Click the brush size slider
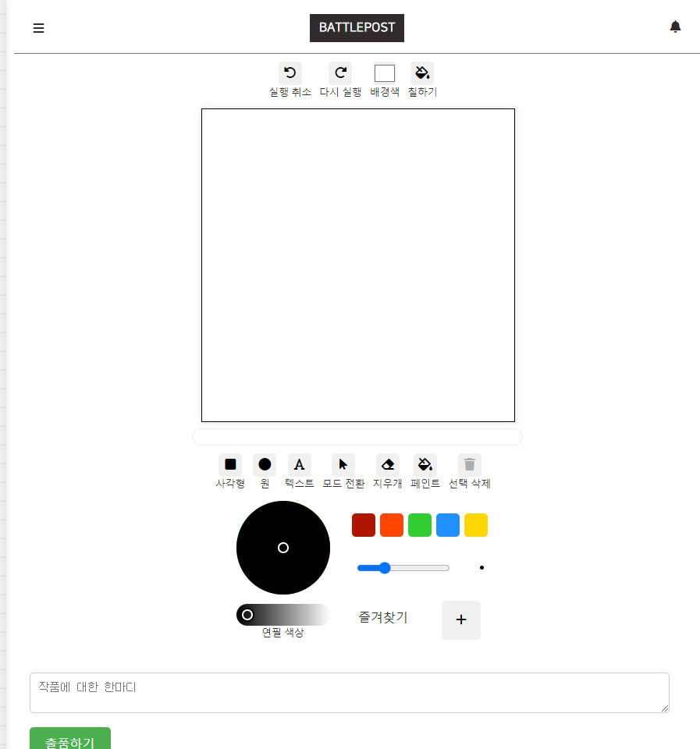The width and height of the screenshot is (700, 749). (403, 568)
